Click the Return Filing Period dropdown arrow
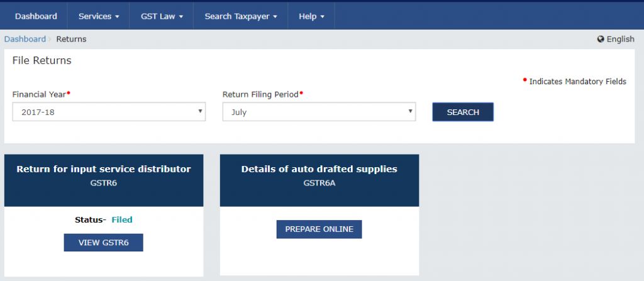 coord(410,111)
